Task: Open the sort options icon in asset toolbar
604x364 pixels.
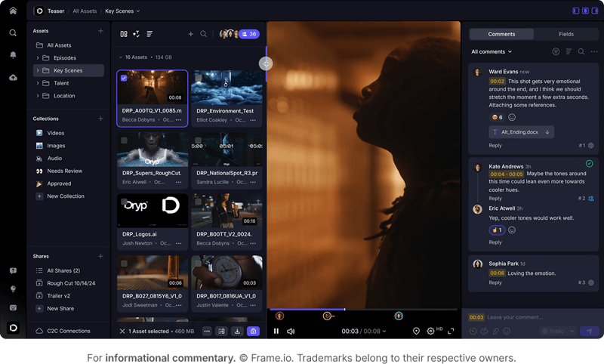Action: 149,34
